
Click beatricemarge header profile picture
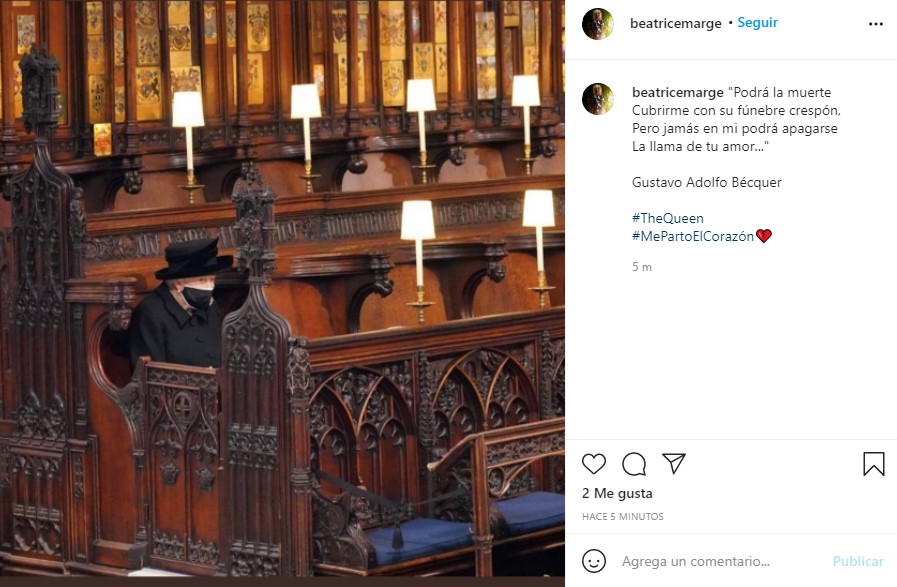click(598, 24)
